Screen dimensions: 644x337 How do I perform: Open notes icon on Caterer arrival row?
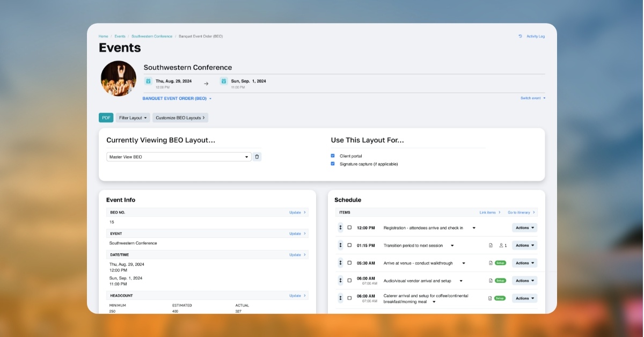(x=491, y=298)
